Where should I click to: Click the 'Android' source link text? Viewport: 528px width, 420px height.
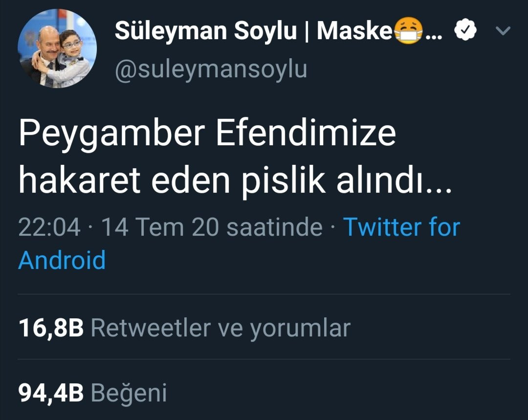(62, 260)
